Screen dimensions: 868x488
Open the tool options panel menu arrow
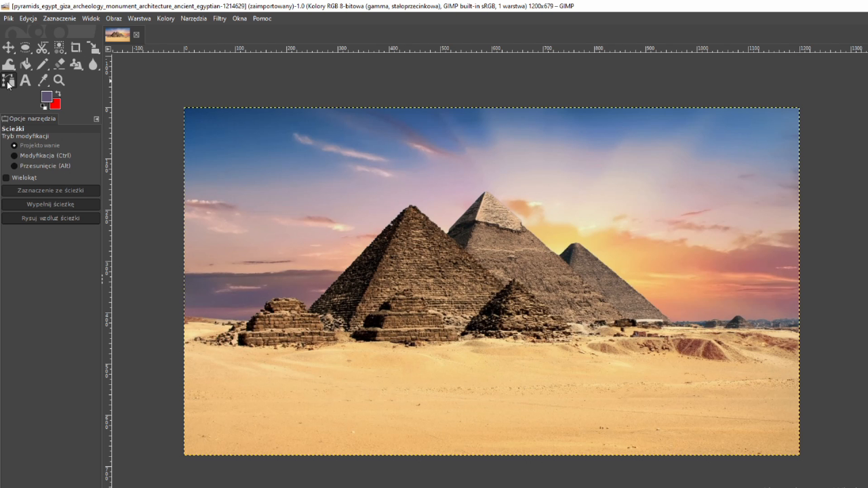point(96,119)
